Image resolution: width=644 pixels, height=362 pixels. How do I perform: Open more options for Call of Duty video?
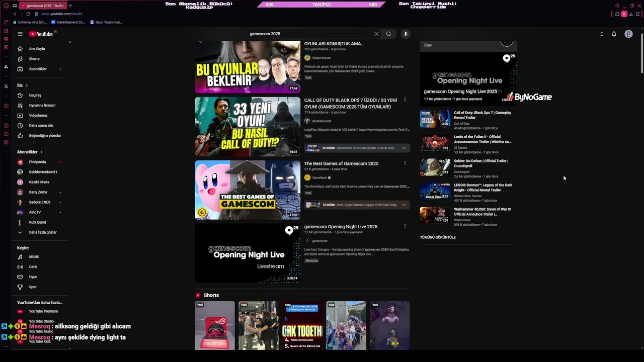[x=405, y=100]
